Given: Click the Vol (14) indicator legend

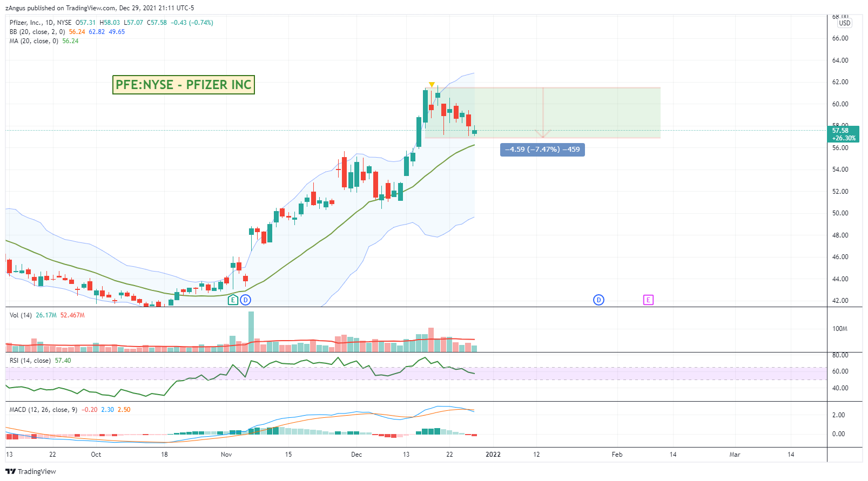Looking at the screenshot, I should coord(21,315).
